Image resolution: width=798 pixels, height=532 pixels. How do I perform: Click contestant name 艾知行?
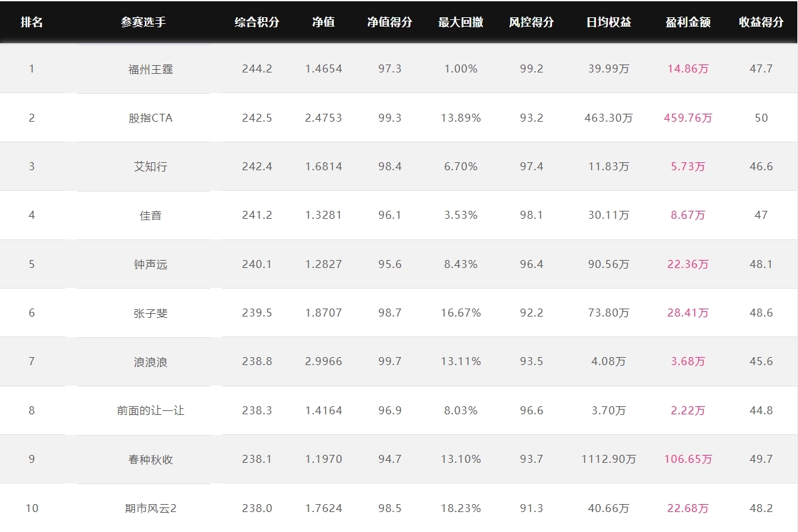150,166
